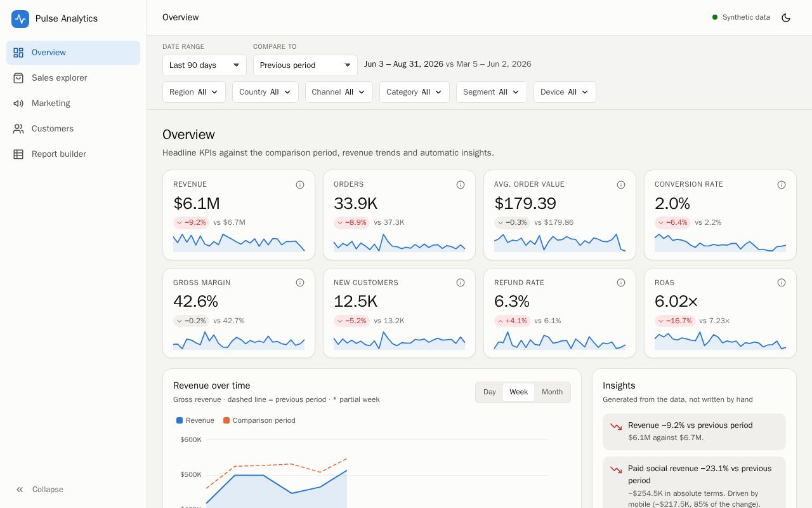This screenshot has height=508, width=812.
Task: Open Customers section
Action: click(73, 129)
